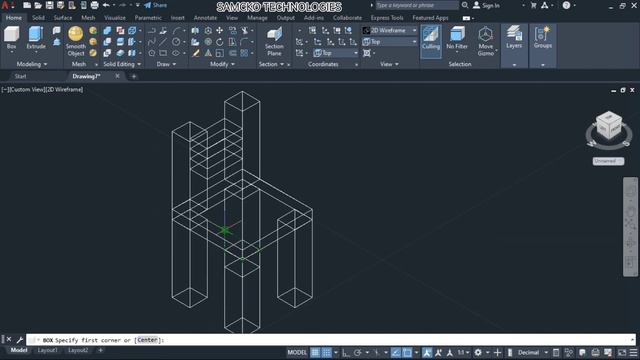Add a new layout with plus button
The width and height of the screenshot is (640, 360).
pyautogui.click(x=100, y=350)
